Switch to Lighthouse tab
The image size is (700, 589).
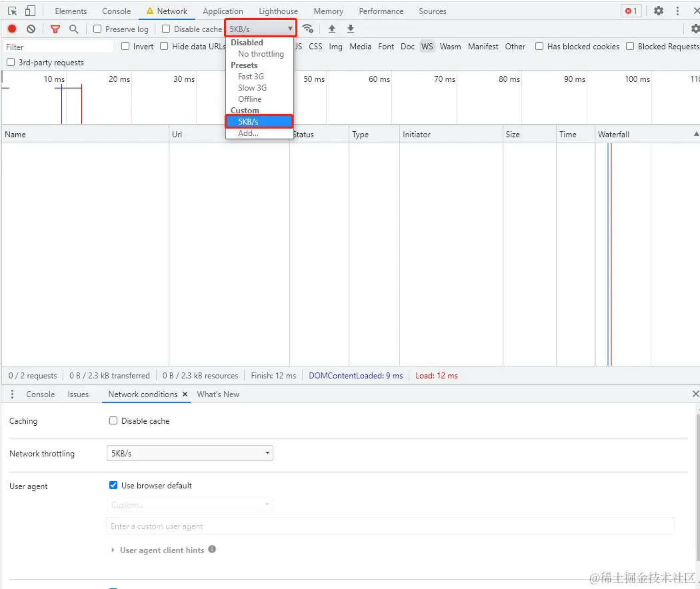pyautogui.click(x=278, y=11)
